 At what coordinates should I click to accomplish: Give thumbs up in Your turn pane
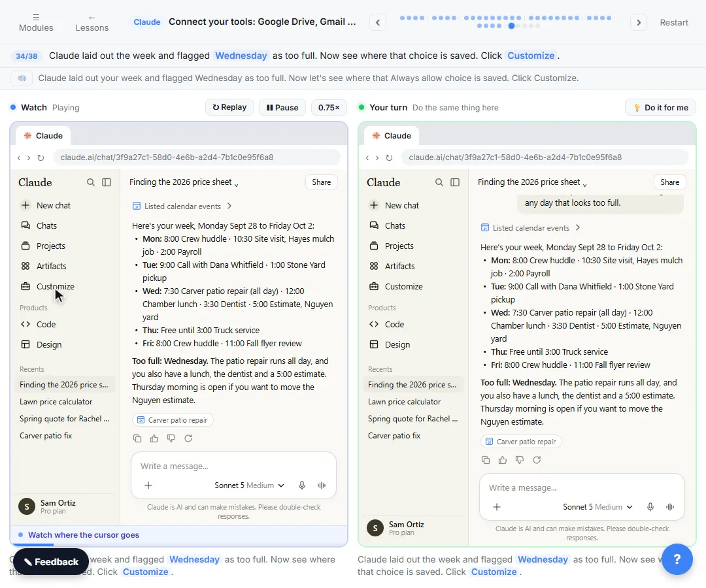point(503,460)
